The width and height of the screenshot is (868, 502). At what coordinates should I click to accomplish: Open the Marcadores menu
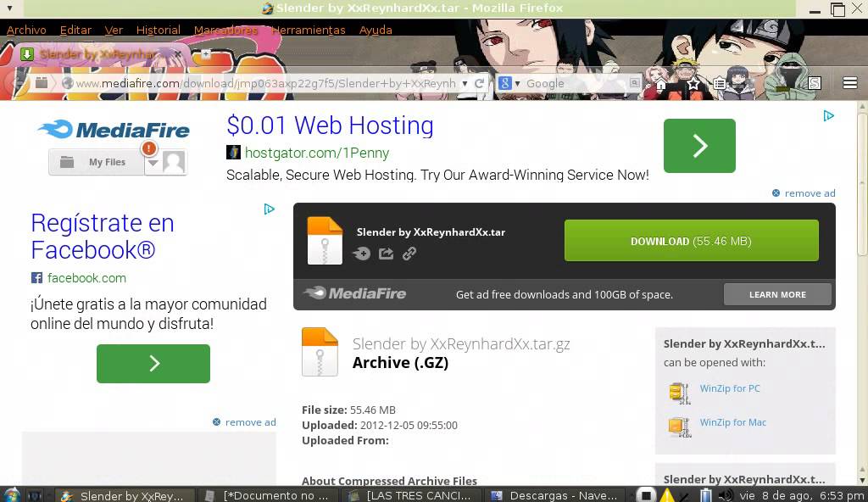pyautogui.click(x=225, y=30)
